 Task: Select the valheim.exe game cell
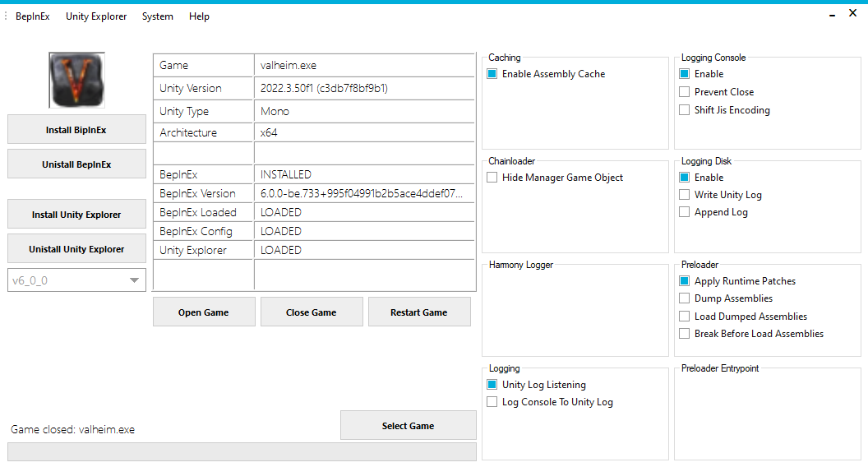tap(364, 66)
